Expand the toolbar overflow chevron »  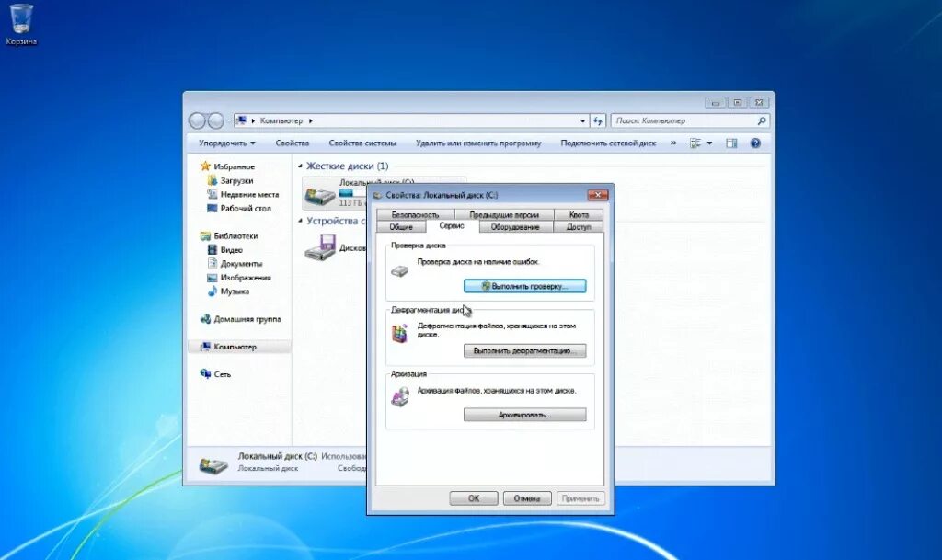(672, 143)
